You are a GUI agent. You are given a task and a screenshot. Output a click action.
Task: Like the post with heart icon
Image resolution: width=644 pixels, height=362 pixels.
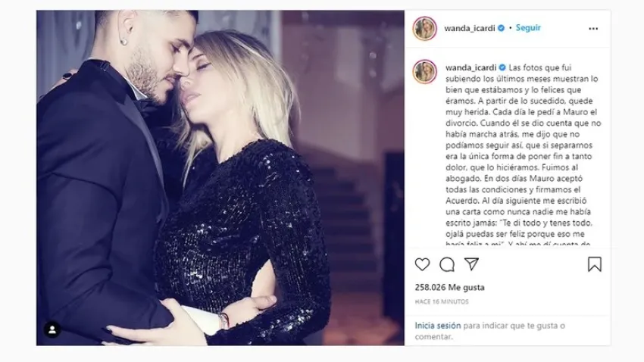coord(422,264)
